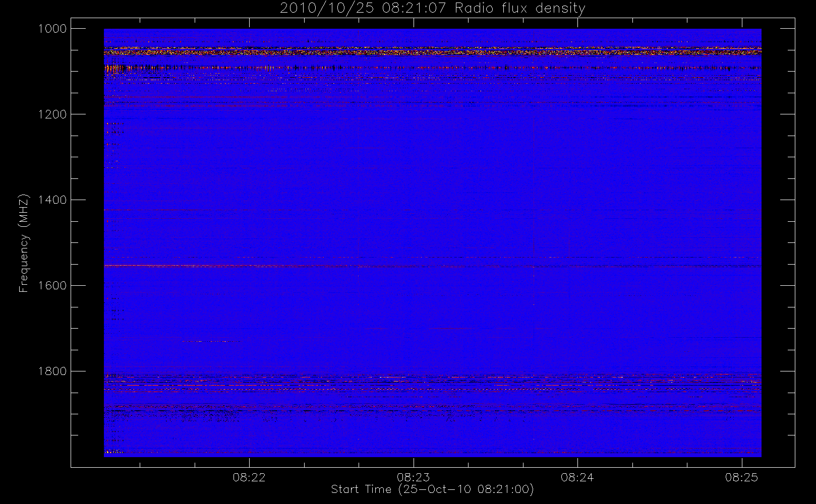Click the 1400 frequency tick label
Screen dimensions: 816x504
(x=52, y=200)
